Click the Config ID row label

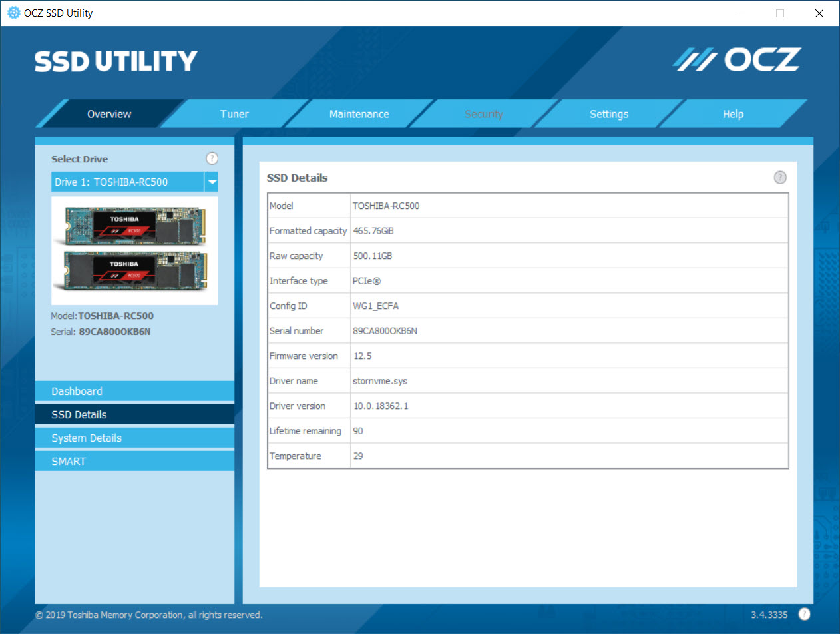pyautogui.click(x=288, y=306)
